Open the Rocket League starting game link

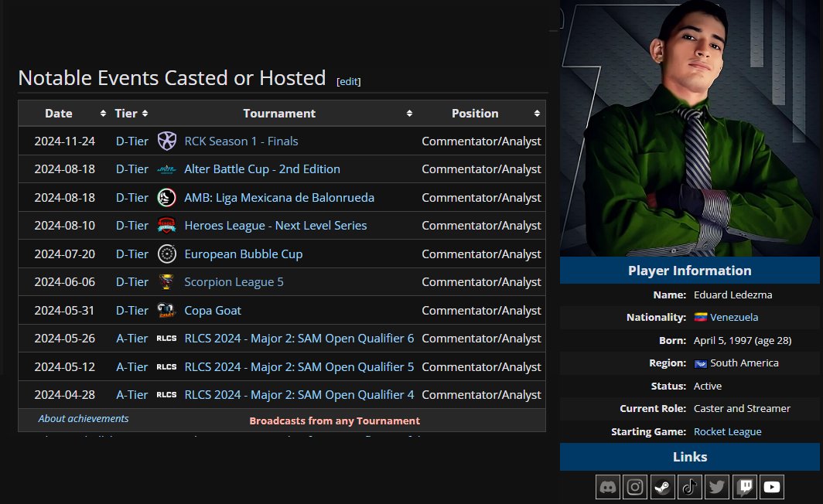(727, 431)
